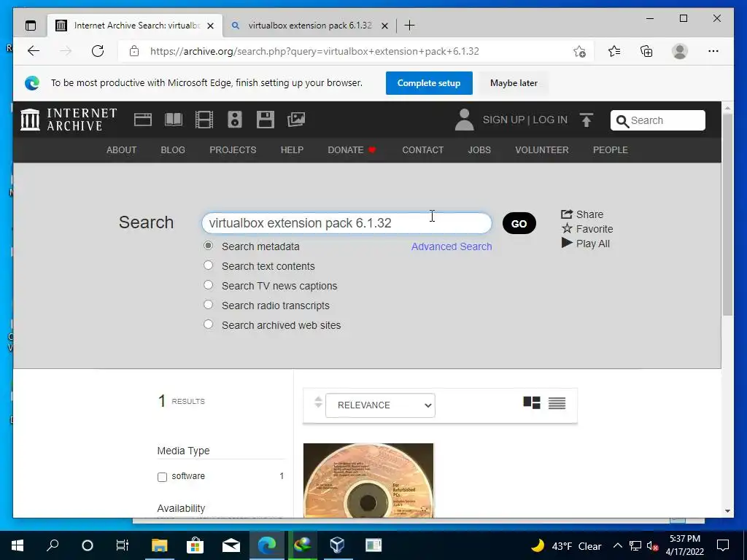
Task: Open the VOLUNTEER menu item
Action: pyautogui.click(x=542, y=150)
